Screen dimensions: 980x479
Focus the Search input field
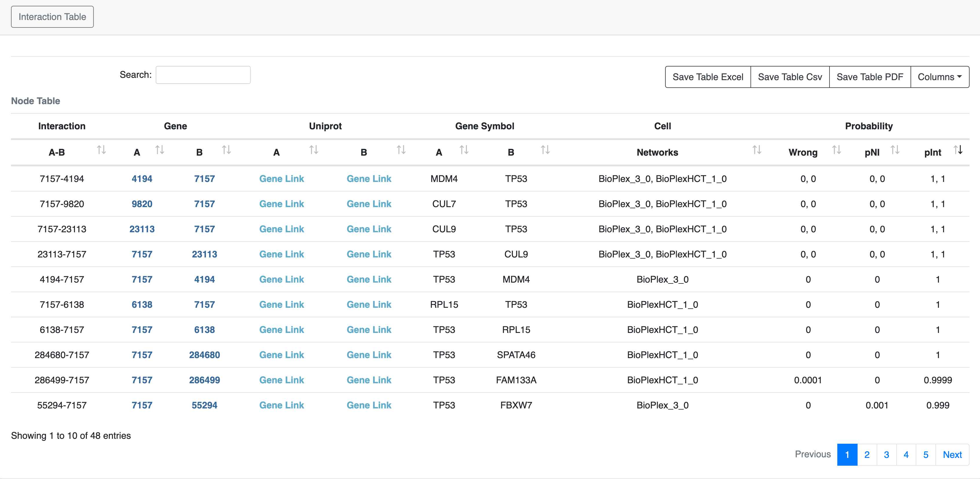(x=203, y=75)
